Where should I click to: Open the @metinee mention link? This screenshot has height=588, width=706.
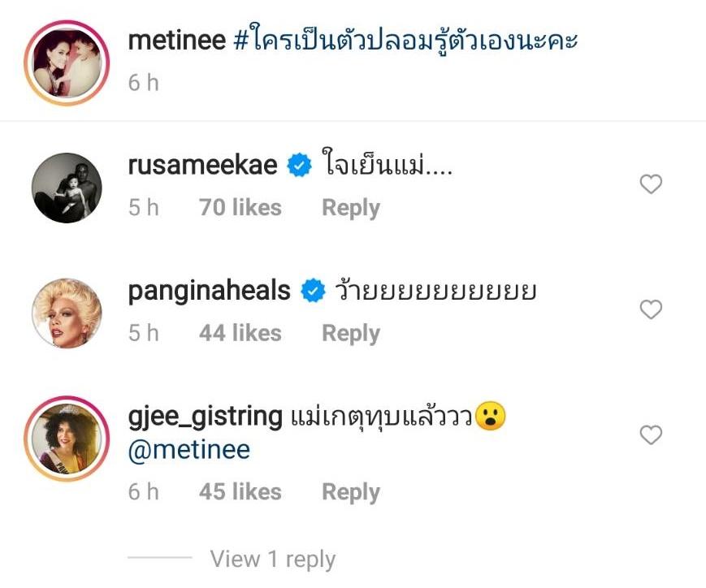point(188,449)
